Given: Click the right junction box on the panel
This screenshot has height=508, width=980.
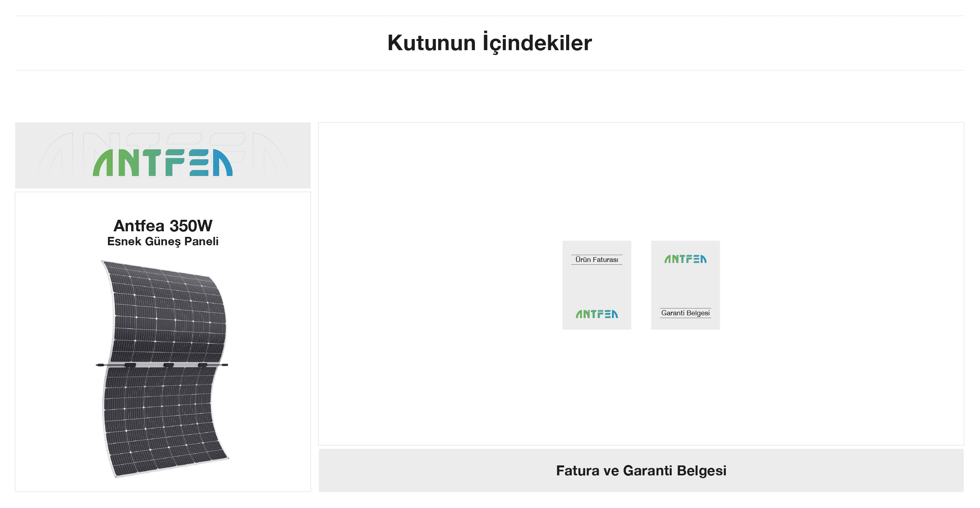Looking at the screenshot, I should pyautogui.click(x=203, y=365).
